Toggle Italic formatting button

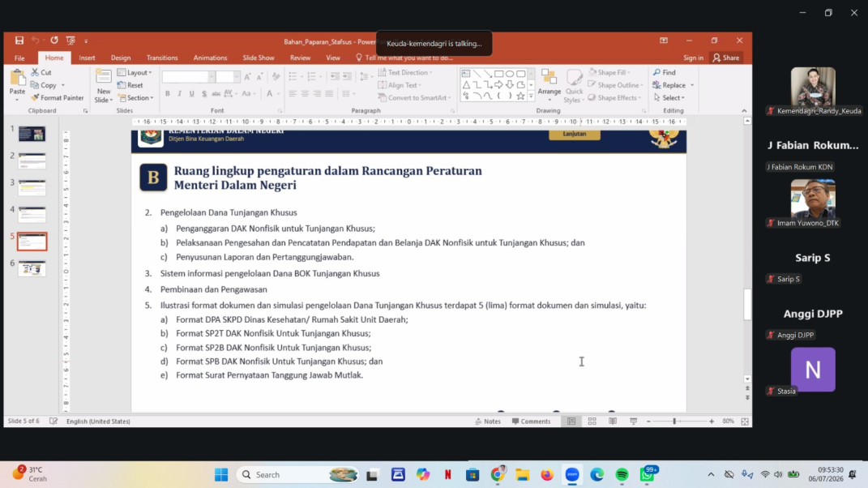point(179,93)
